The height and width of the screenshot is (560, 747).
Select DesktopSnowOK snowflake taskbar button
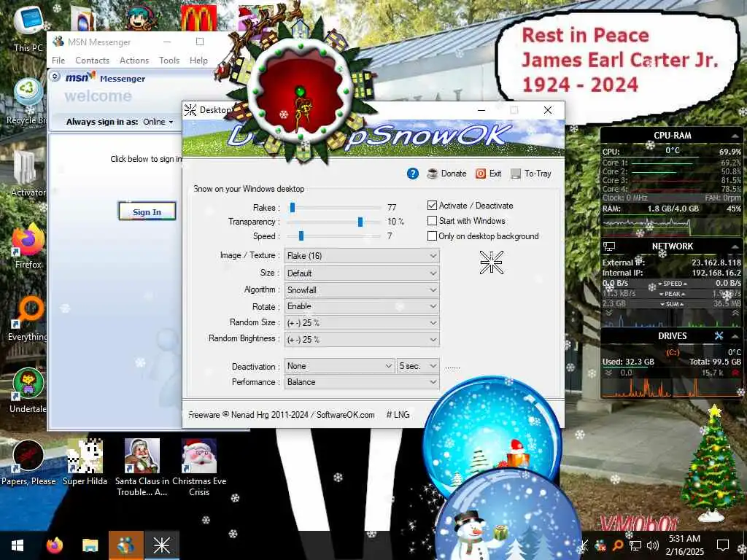(161, 545)
